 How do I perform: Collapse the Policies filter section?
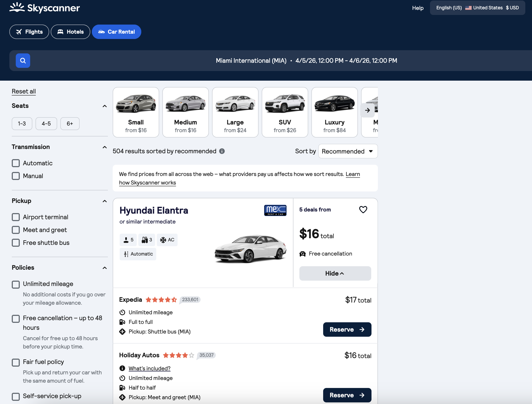[x=105, y=268]
